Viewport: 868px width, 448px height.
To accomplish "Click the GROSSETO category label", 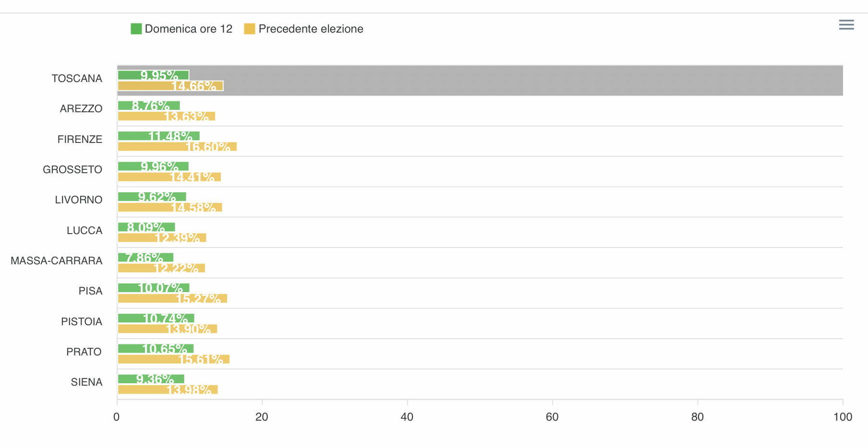I will (x=72, y=170).
